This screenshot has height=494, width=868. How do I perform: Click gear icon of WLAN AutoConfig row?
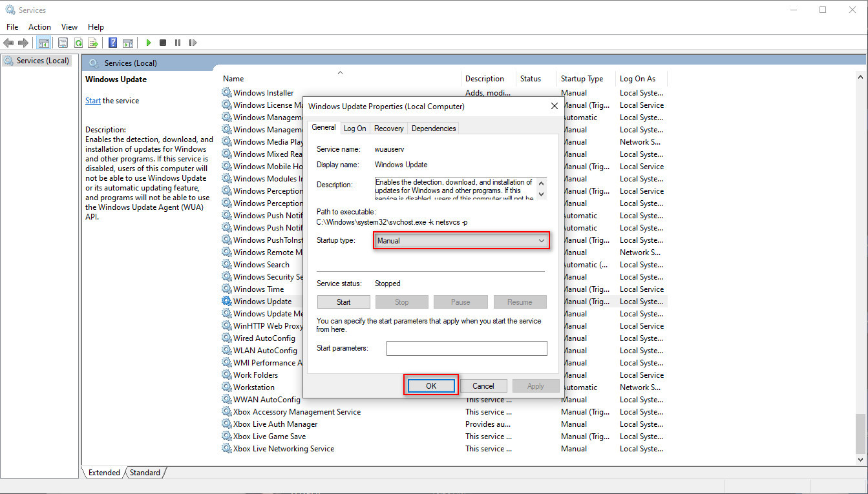(x=226, y=351)
